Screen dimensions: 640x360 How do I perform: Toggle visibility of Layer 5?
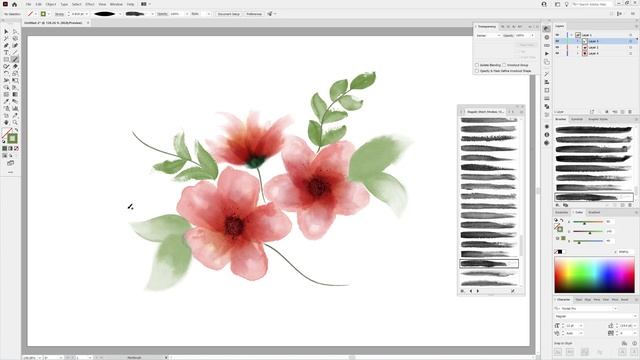click(x=558, y=41)
